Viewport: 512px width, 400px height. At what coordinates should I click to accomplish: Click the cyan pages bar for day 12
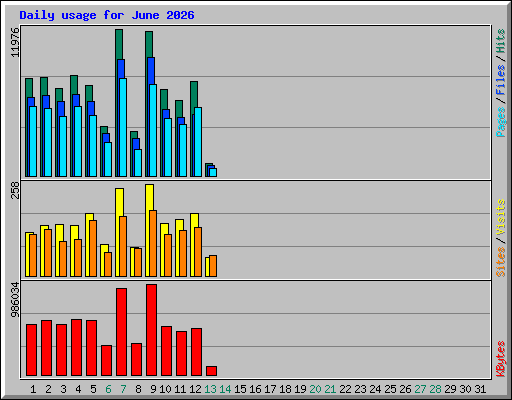[x=198, y=142]
